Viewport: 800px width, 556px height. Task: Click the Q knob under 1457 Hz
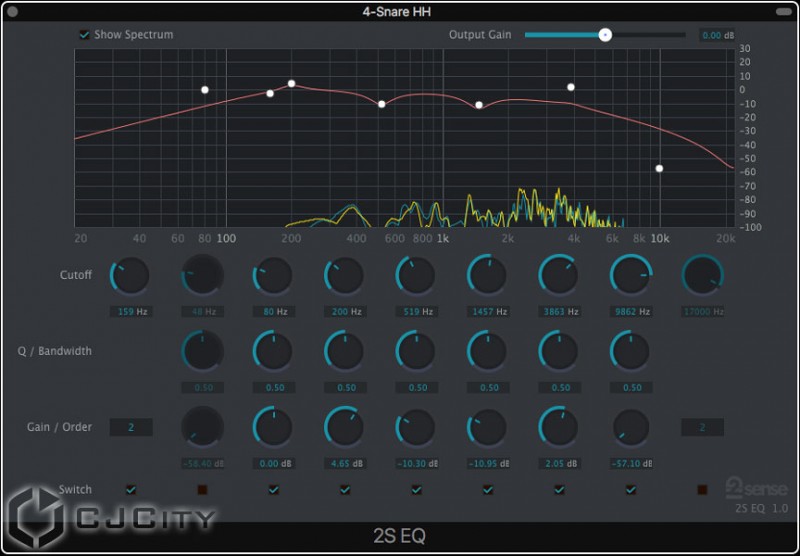pyautogui.click(x=487, y=351)
